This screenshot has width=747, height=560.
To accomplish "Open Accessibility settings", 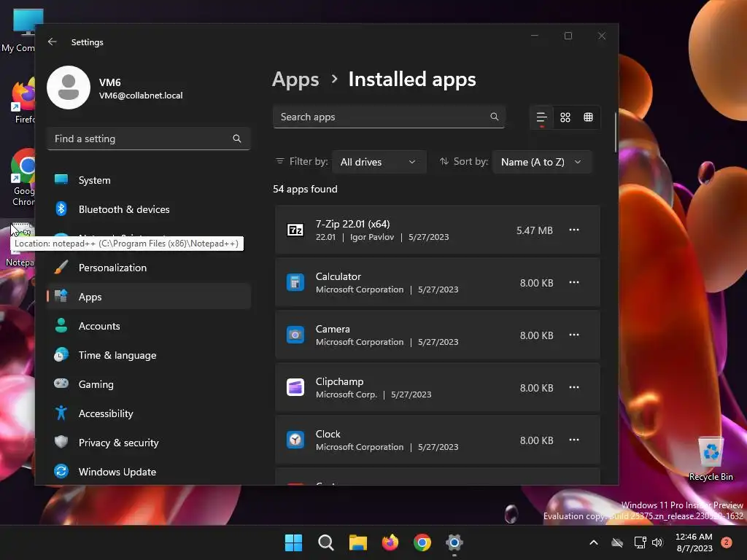I will point(149,413).
